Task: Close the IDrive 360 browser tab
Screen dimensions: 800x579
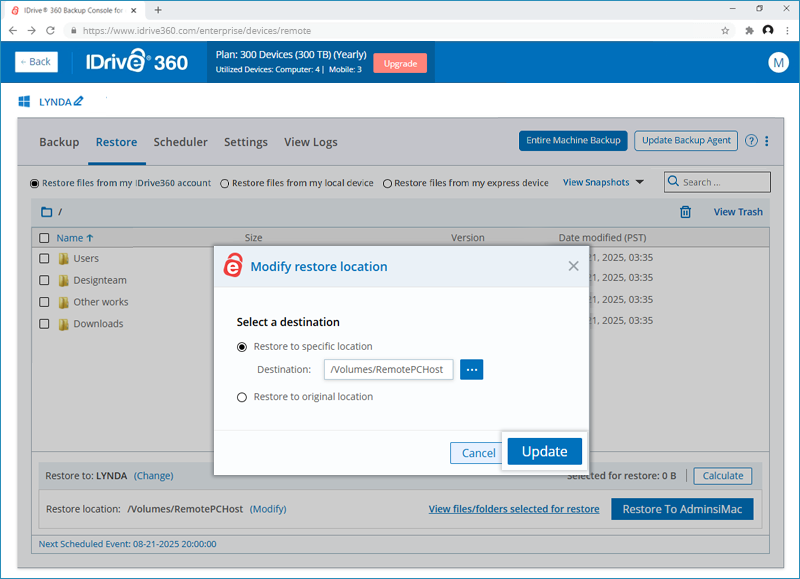Action: coord(134,10)
